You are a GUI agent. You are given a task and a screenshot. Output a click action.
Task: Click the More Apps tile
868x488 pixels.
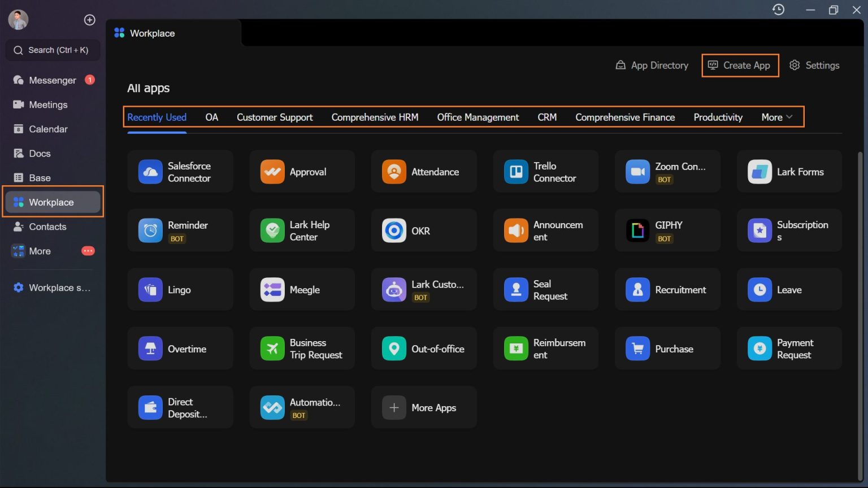tap(423, 408)
